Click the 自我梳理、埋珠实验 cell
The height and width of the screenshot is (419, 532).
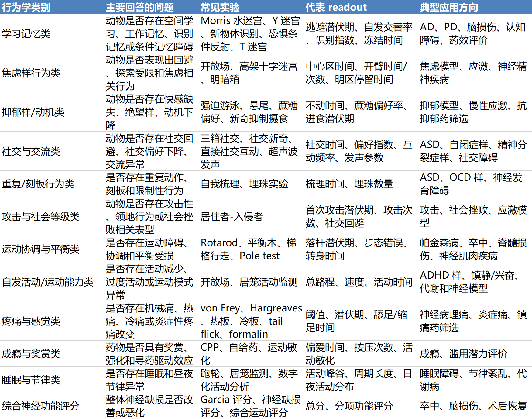coord(244,184)
